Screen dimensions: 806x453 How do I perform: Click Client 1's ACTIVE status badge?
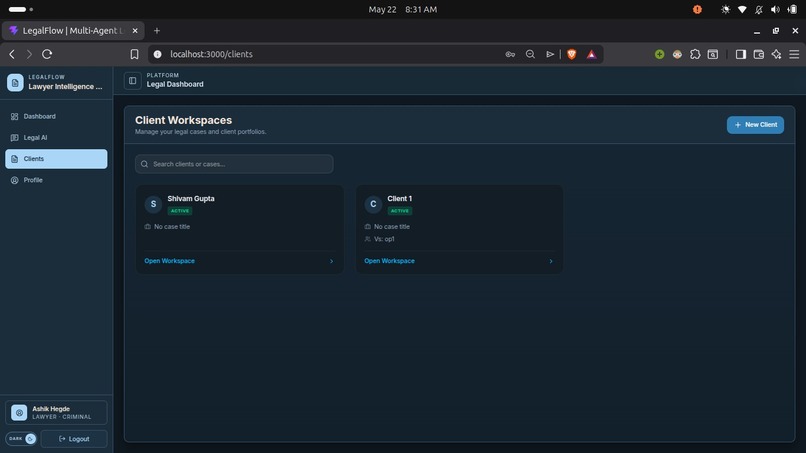(x=400, y=211)
